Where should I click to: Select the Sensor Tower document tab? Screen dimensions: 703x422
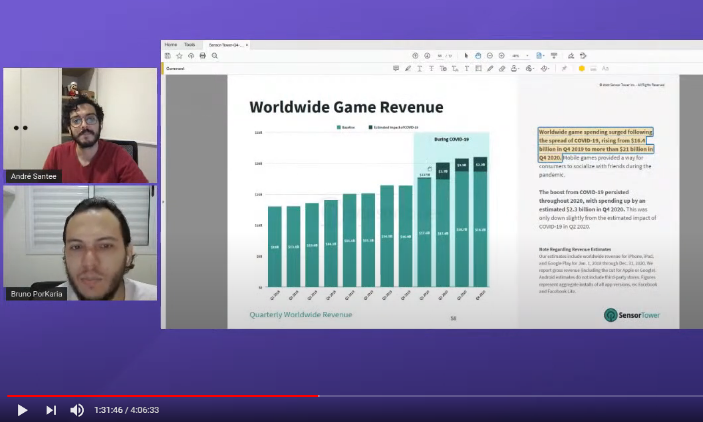[x=226, y=45]
